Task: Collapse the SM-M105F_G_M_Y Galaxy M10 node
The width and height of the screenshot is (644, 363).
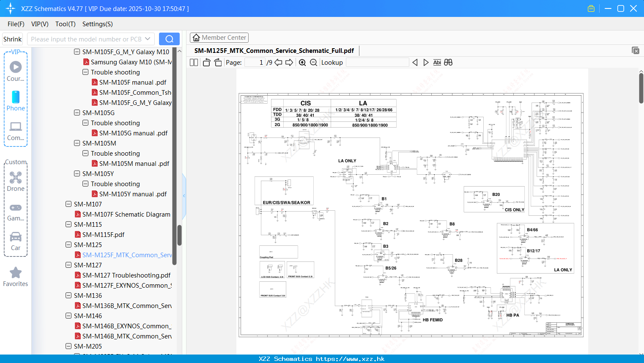Action: [77, 52]
